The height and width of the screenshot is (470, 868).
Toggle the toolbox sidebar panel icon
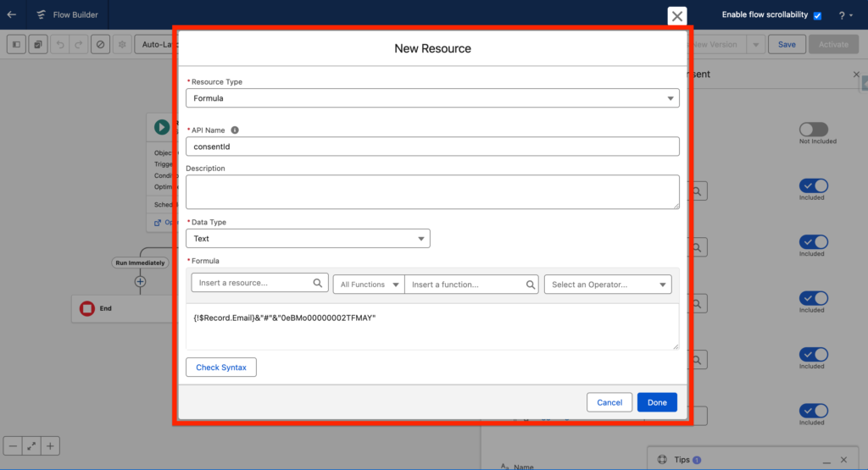coord(16,44)
